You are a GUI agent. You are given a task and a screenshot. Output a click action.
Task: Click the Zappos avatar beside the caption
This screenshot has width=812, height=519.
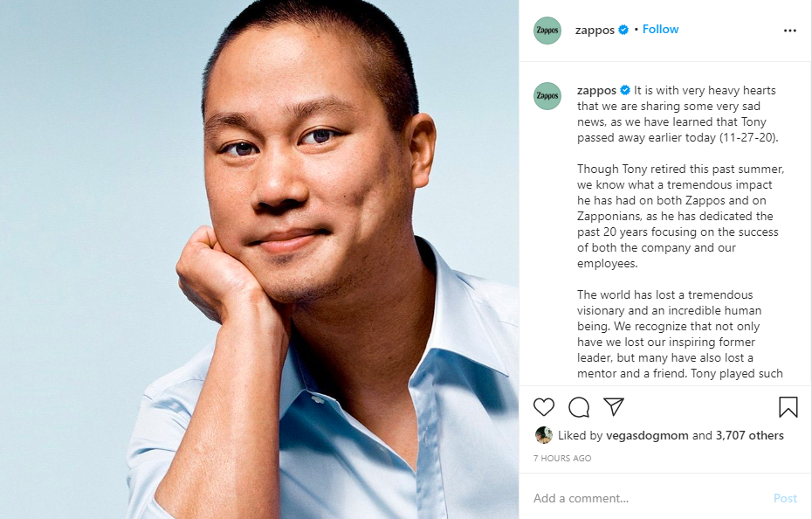[x=547, y=96]
